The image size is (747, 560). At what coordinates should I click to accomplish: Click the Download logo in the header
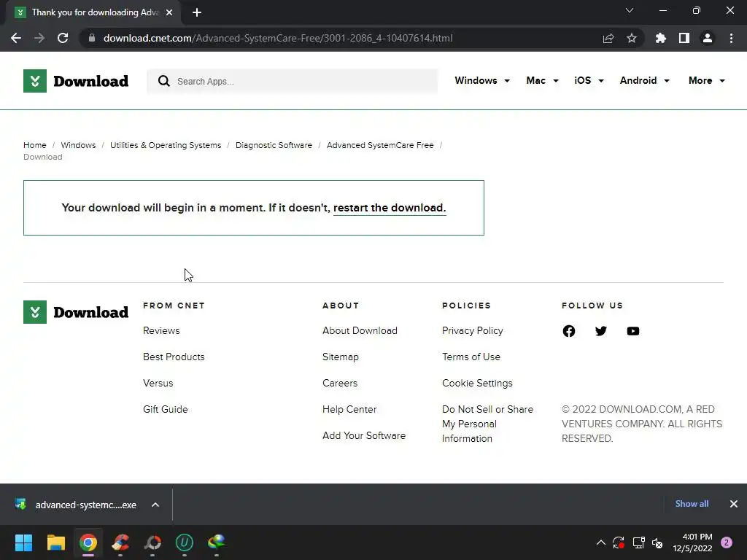(x=76, y=81)
